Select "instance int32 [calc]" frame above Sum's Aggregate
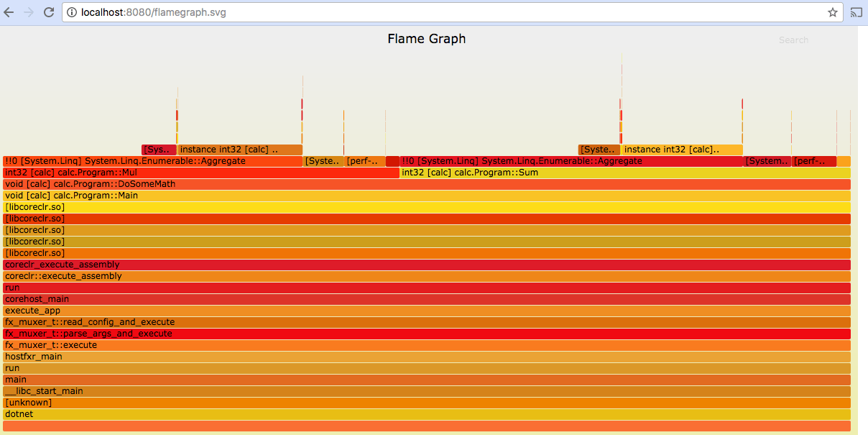This screenshot has height=435, width=868. 682,150
